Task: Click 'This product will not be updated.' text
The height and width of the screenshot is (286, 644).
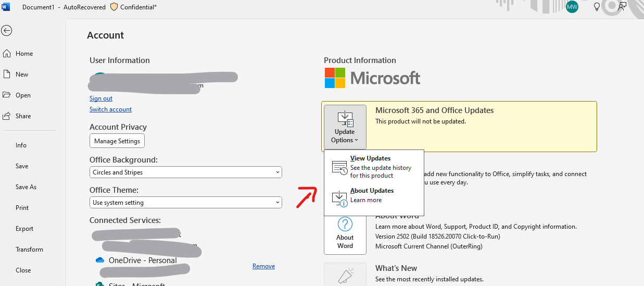Action: 421,121
